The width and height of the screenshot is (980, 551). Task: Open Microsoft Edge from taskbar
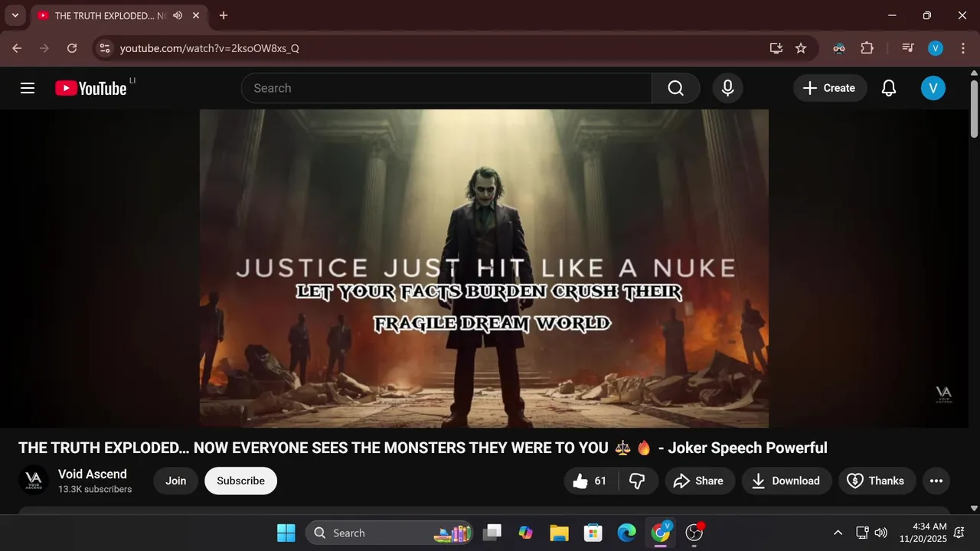pos(627,533)
